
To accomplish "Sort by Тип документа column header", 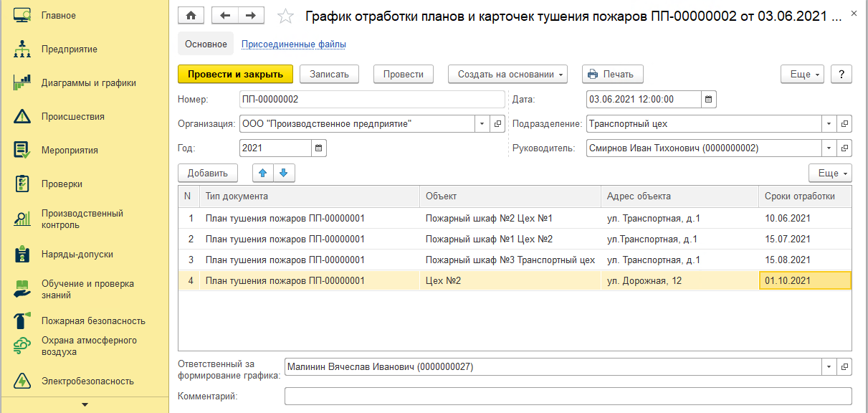I will 310,196.
